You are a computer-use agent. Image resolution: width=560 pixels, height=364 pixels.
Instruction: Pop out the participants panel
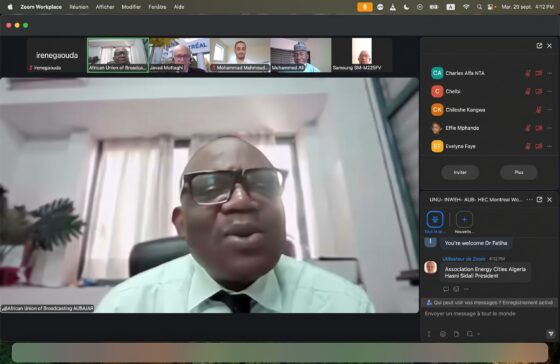point(539,46)
